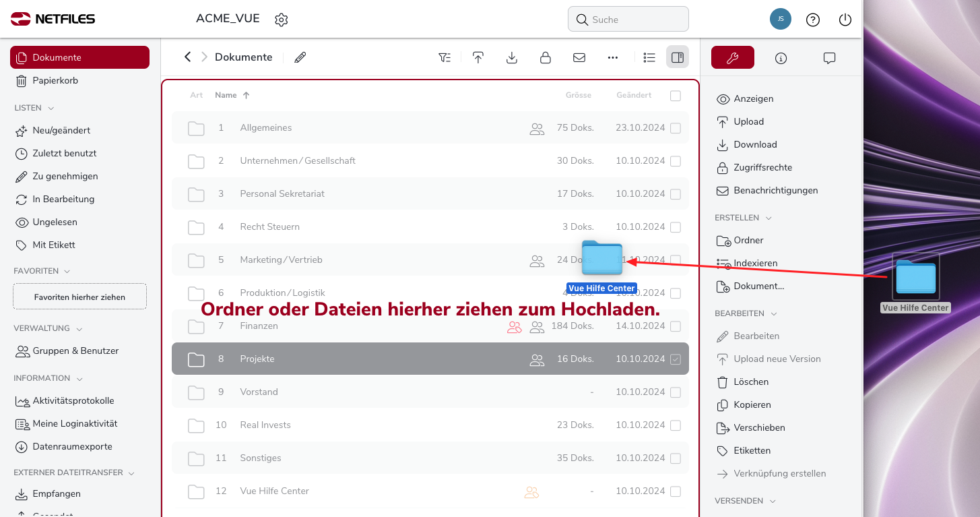This screenshot has height=517, width=980.
Task: Open the help question mark icon
Action: pyautogui.click(x=813, y=20)
